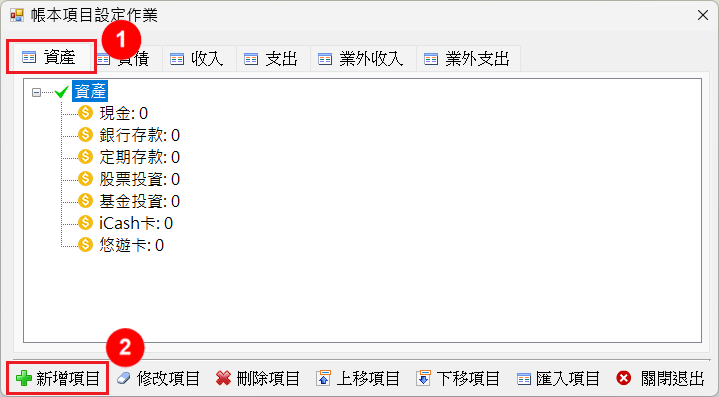Screen dimensions: 719x397
Task: Select the 銀行存款: 0 item
Action: (x=139, y=135)
